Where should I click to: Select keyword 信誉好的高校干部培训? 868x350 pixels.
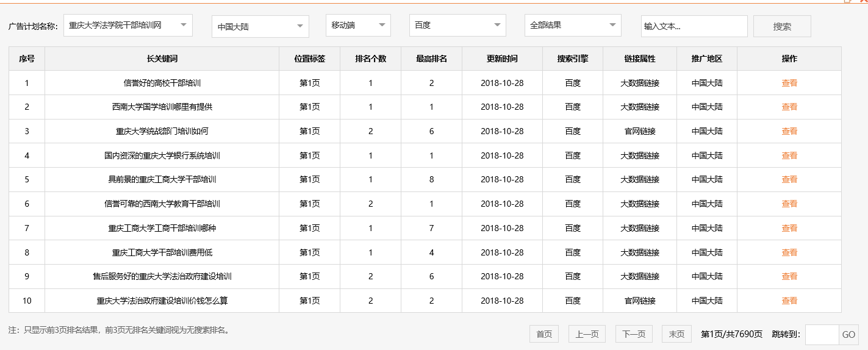tap(162, 83)
